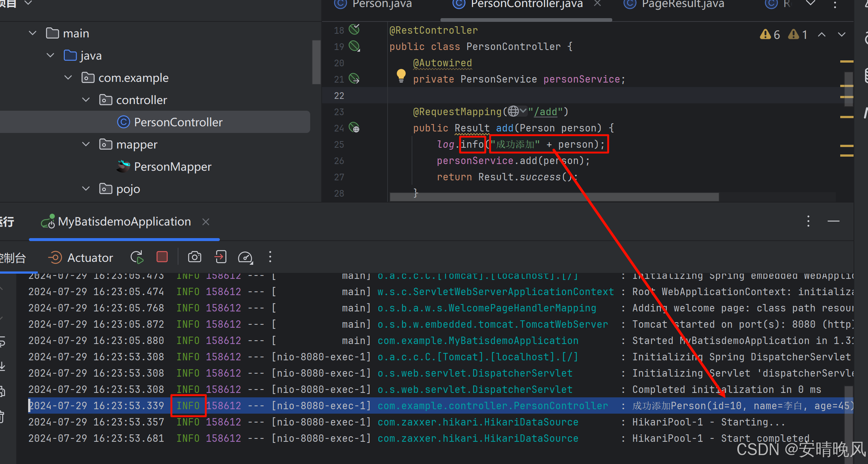The height and width of the screenshot is (464, 868).
Task: Jump to next highlighted warning arrow
Action: click(841, 35)
